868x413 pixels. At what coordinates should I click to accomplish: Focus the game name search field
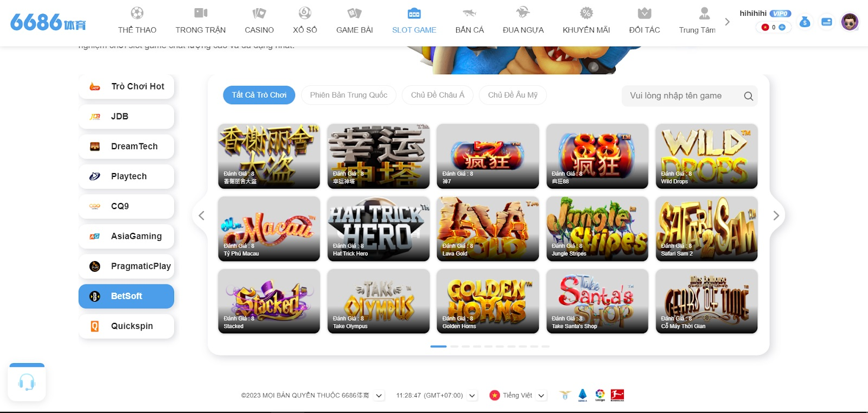click(x=690, y=96)
